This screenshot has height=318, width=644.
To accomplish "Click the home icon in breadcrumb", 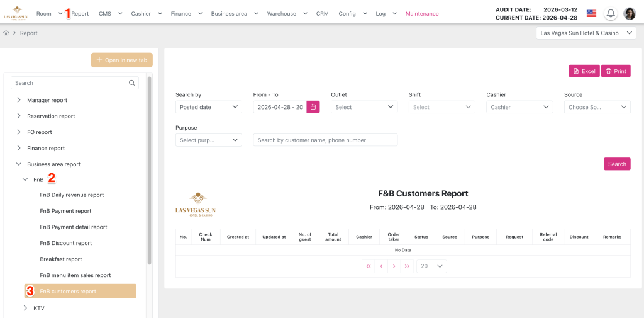I will tap(6, 33).
